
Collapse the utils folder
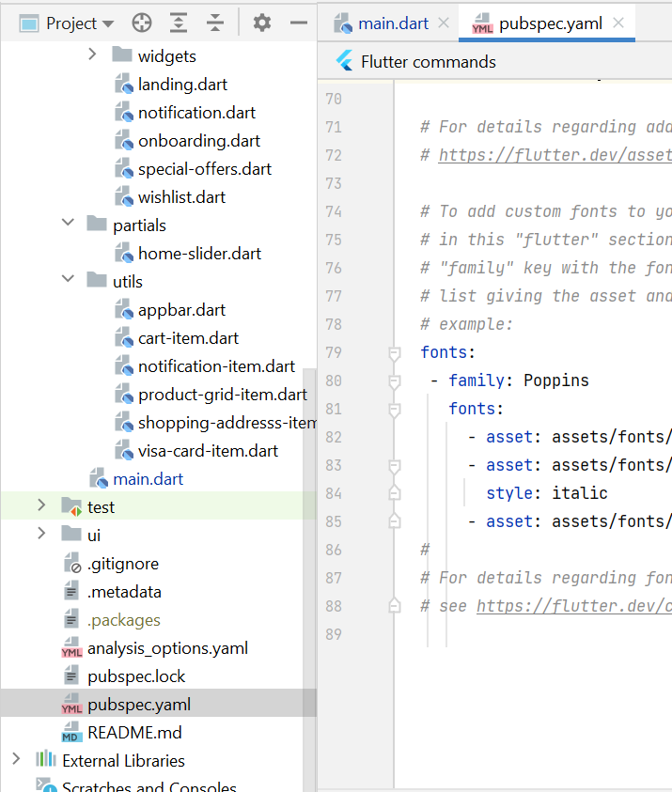[68, 281]
